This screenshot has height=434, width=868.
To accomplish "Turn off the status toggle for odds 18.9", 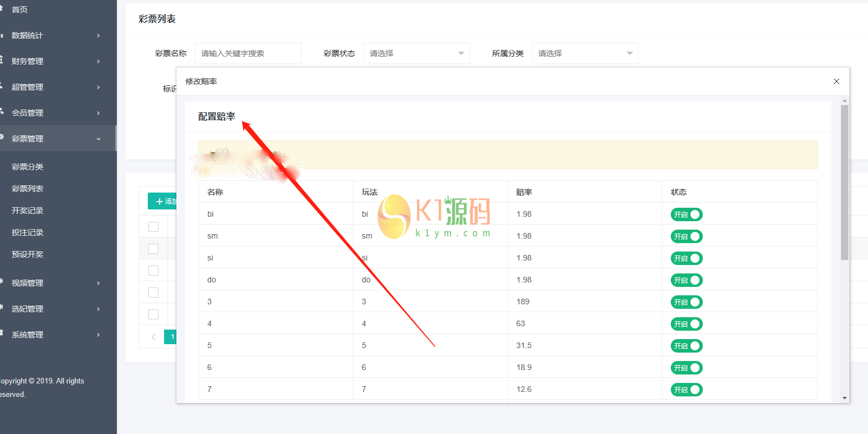I will pyautogui.click(x=687, y=368).
